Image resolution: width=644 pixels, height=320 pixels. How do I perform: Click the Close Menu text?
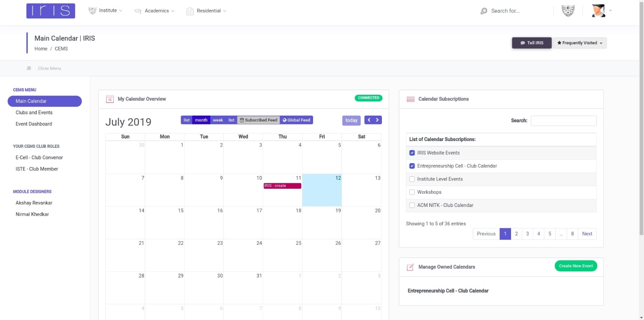(x=49, y=68)
